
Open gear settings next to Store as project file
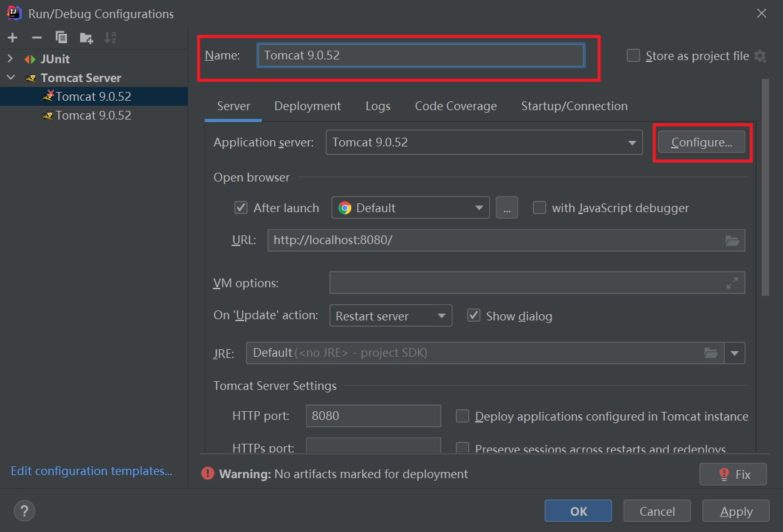tap(760, 56)
